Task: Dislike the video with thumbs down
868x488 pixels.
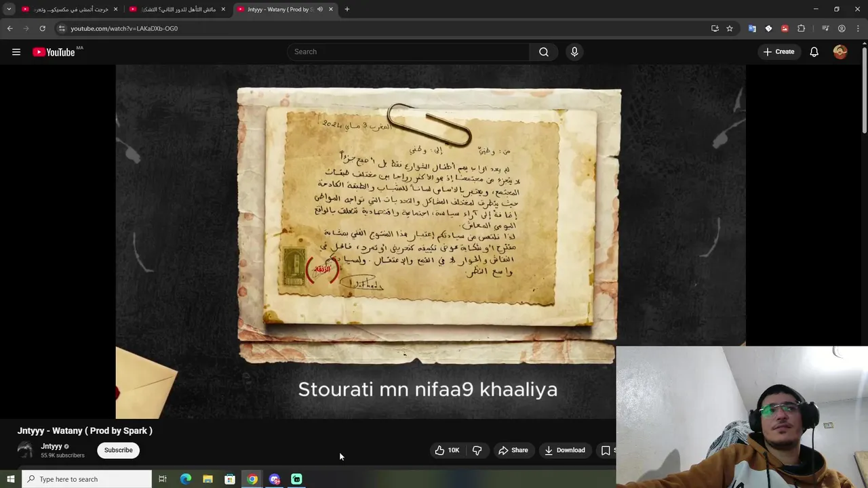Action: pyautogui.click(x=477, y=450)
